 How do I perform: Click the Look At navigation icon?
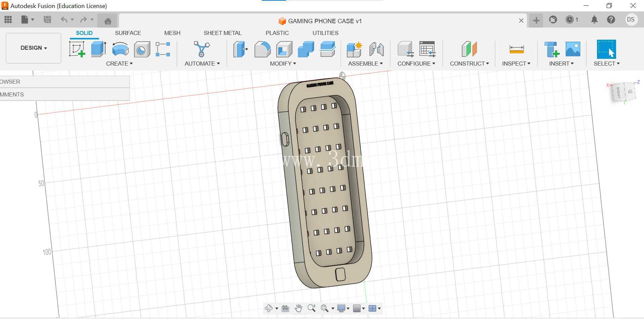point(285,308)
